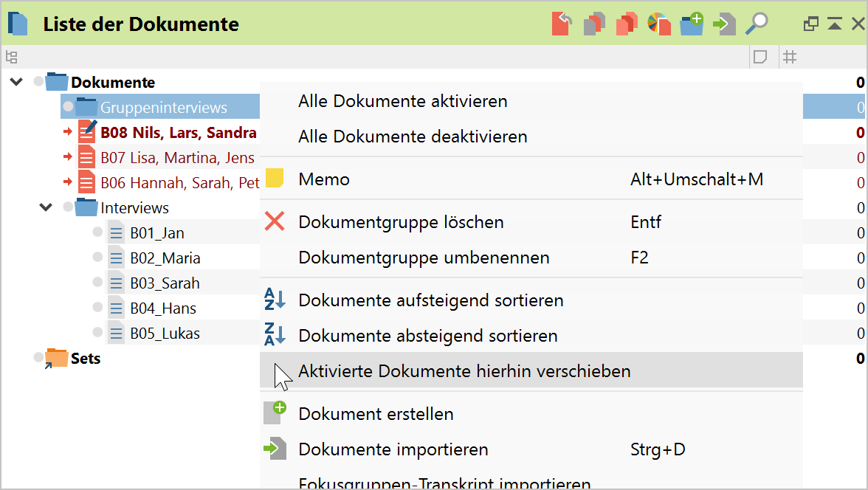Click the Z-A descending sort icon
The width and height of the screenshot is (868, 490).
(x=275, y=334)
